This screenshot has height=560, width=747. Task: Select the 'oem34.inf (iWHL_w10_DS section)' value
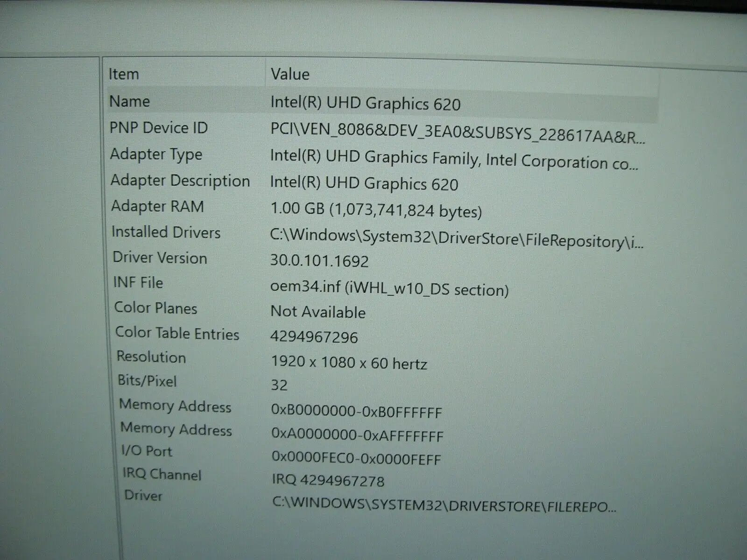(x=389, y=287)
